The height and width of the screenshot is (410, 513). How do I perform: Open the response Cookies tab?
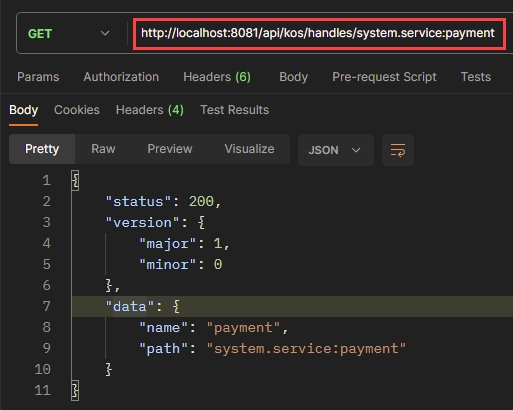click(77, 110)
